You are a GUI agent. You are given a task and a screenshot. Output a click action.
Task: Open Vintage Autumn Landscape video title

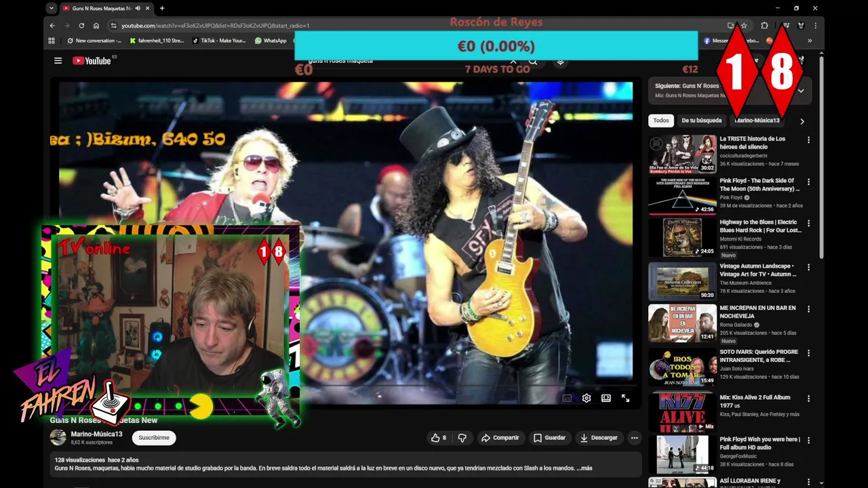point(758,270)
